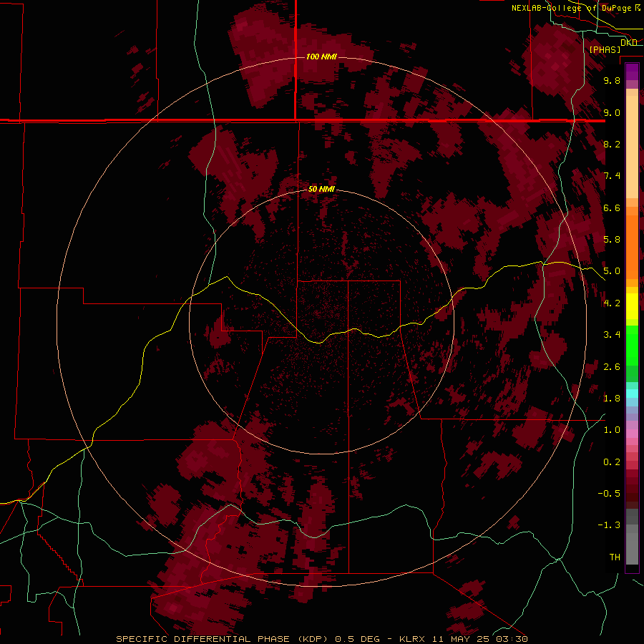Click the 100 NMI range ring label
The image size is (644, 644).
click(x=321, y=57)
